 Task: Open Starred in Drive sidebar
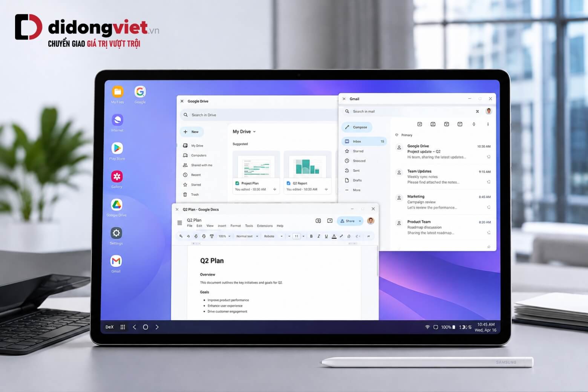(192, 185)
